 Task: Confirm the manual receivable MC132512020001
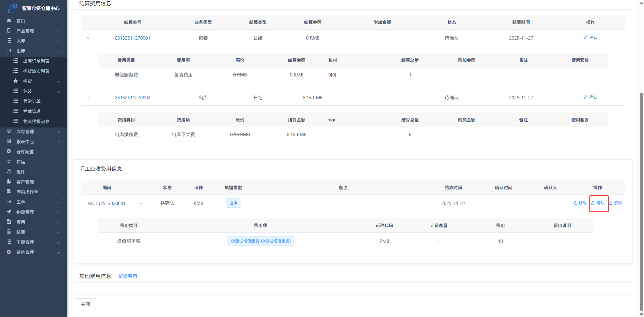(x=598, y=203)
